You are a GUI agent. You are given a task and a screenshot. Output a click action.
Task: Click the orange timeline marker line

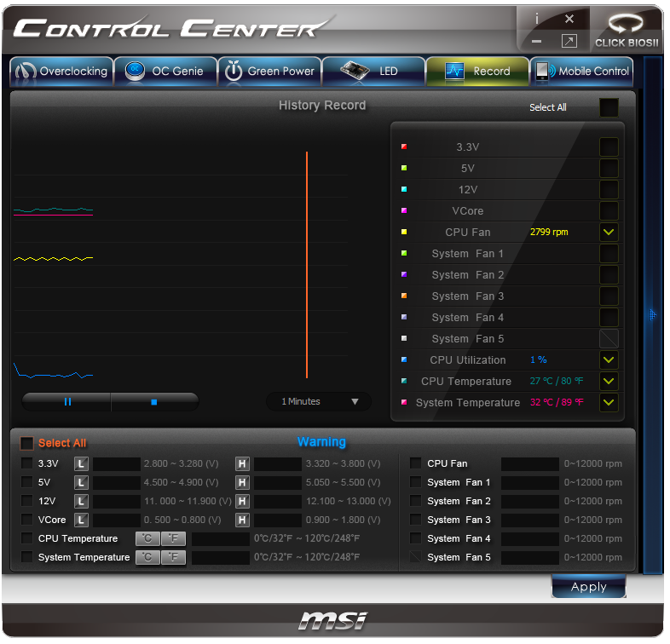pos(307,265)
